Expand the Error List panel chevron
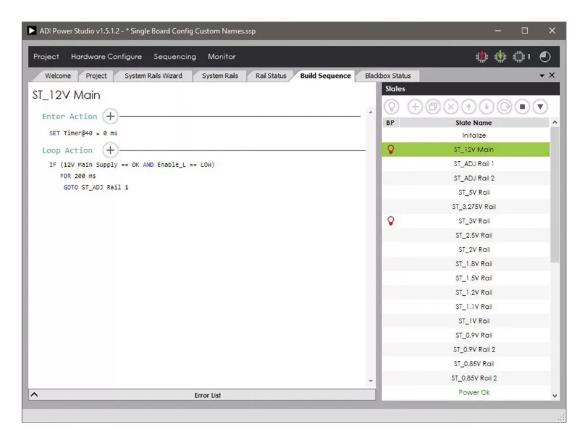The height and width of the screenshot is (438, 579). (x=34, y=395)
